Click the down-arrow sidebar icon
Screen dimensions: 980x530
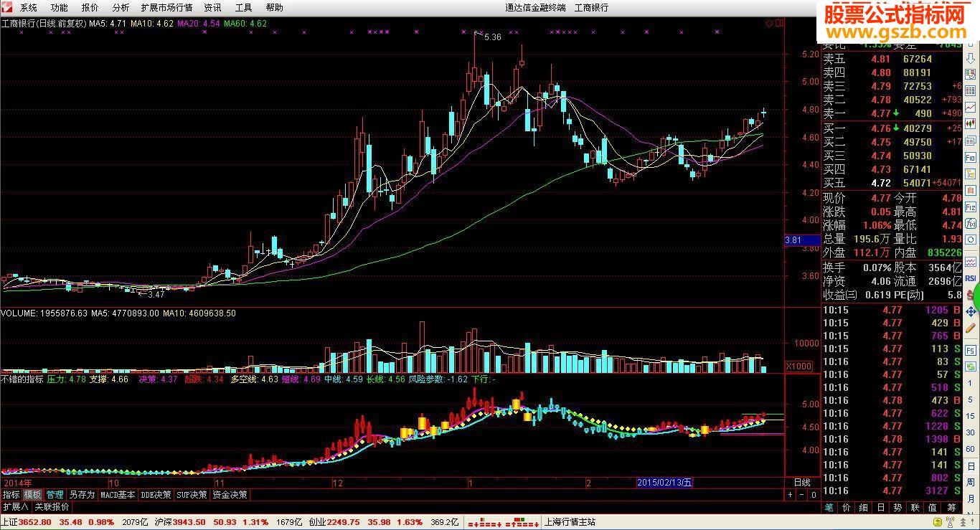point(971,59)
